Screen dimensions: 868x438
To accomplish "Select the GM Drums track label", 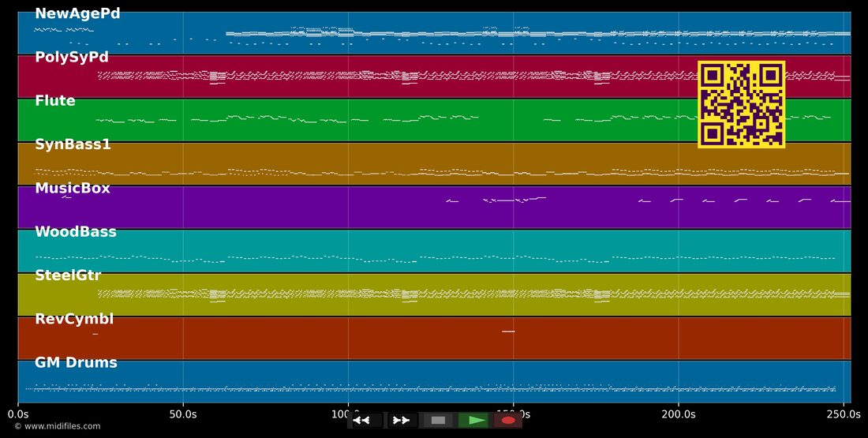I will (x=76, y=363).
